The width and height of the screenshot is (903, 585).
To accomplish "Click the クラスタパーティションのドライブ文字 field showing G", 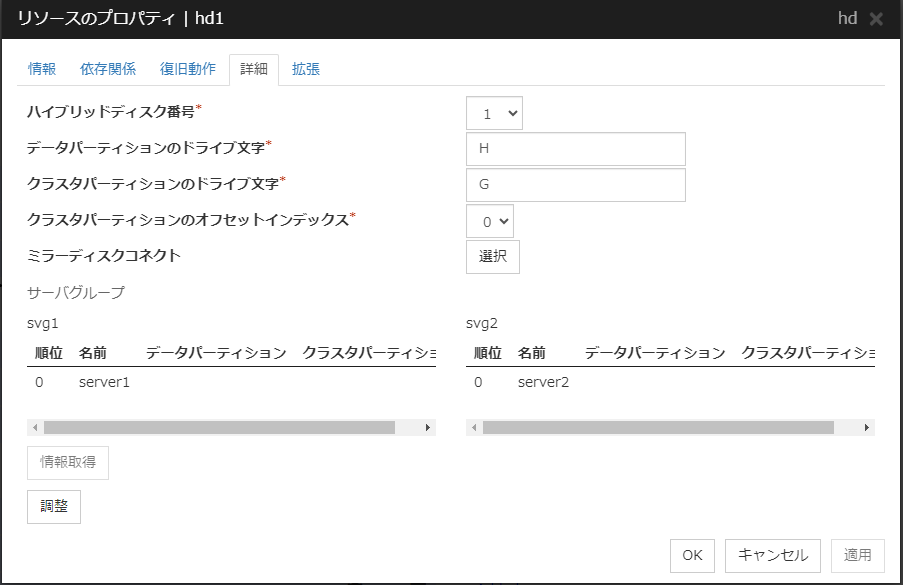I will coord(575,184).
